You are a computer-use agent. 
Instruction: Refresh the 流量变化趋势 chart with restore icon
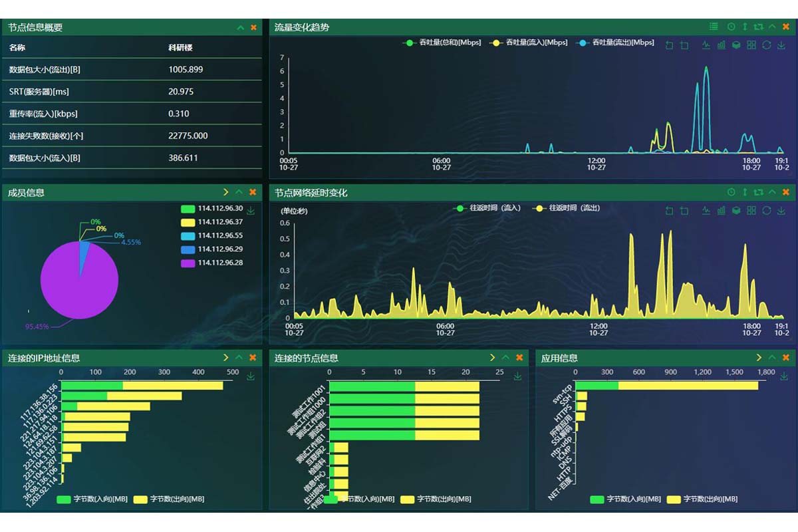(x=766, y=45)
